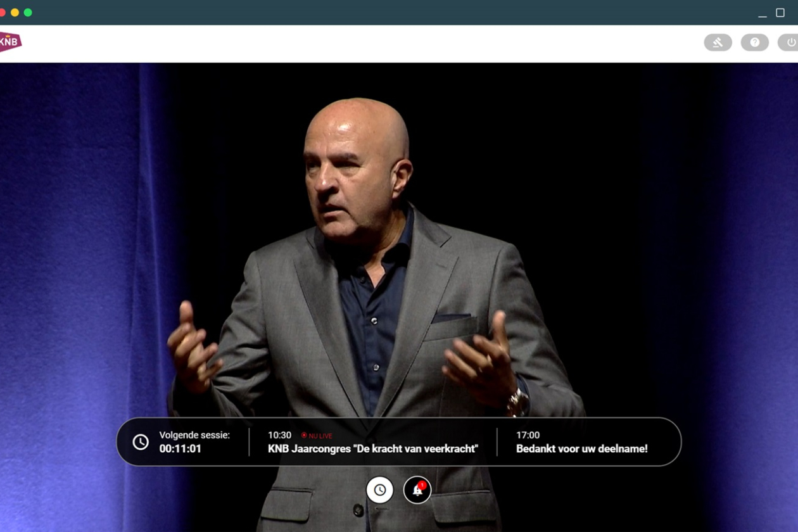Toggle the schedule bar with the white clock button
The width and height of the screenshot is (798, 532).
379,490
